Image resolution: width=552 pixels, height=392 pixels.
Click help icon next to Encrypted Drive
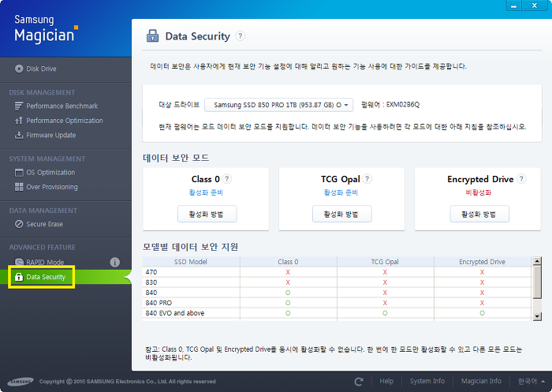coord(521,179)
